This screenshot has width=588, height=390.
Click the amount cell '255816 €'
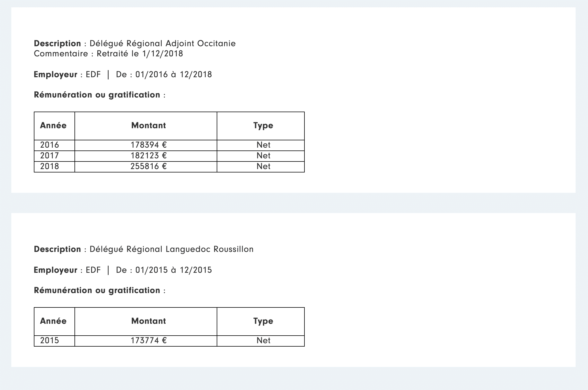coord(148,166)
